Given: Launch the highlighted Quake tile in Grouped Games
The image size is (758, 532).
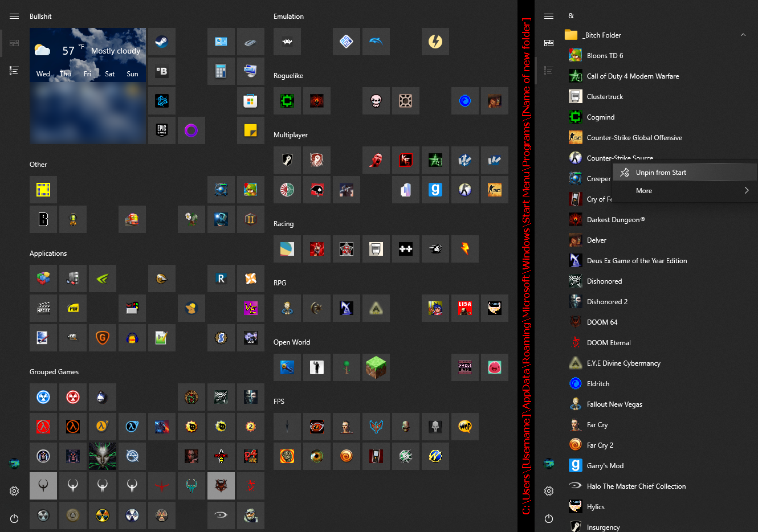Looking at the screenshot, I should click(43, 486).
